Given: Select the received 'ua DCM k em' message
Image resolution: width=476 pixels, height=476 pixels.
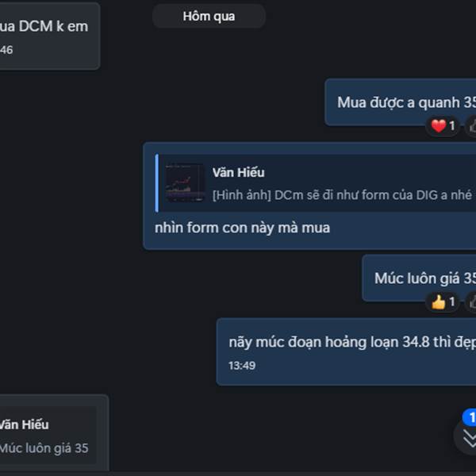Looking at the screenshot, I should click(x=50, y=36).
